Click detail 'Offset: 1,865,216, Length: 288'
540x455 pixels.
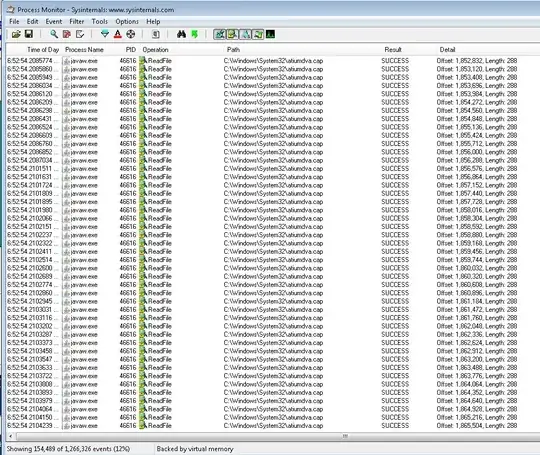coord(477,417)
